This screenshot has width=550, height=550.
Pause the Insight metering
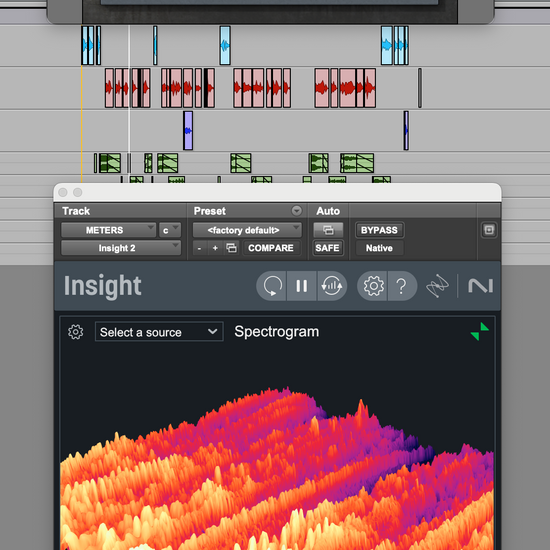302,286
